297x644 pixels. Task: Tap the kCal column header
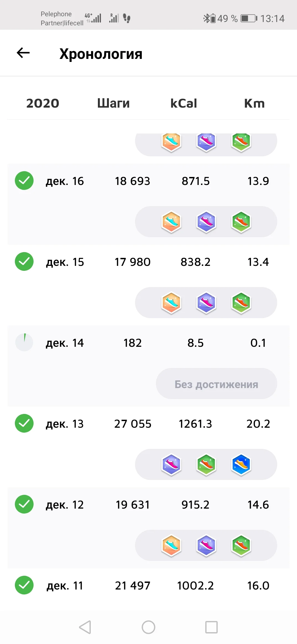[184, 103]
